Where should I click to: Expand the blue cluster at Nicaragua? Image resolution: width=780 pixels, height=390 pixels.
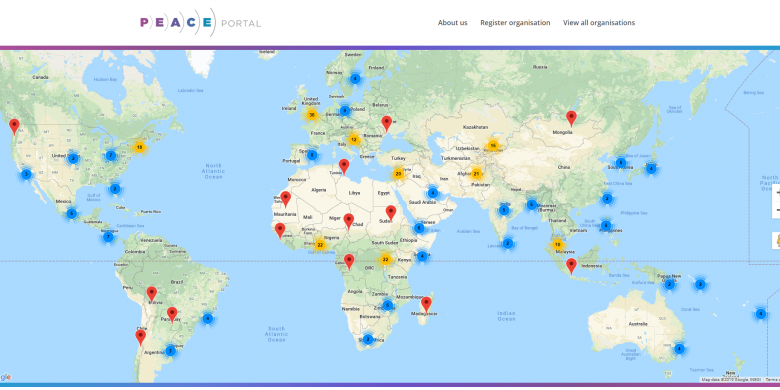(108, 237)
